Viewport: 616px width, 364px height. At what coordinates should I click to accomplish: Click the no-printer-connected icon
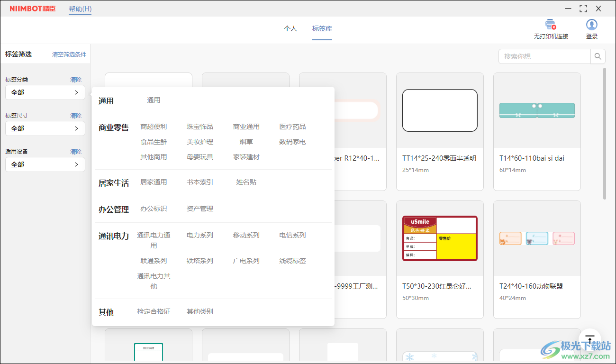tap(551, 24)
